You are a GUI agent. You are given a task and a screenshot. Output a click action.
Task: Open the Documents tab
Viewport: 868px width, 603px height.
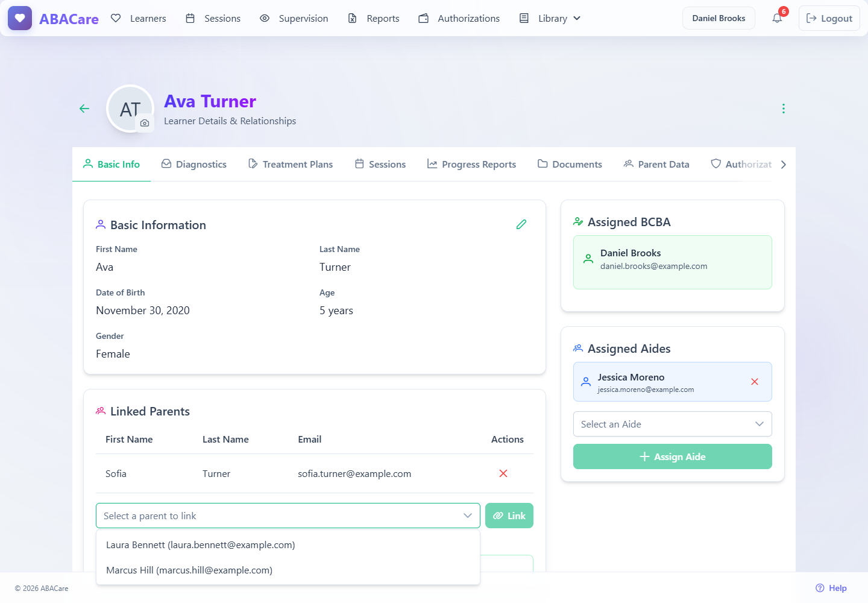[570, 164]
